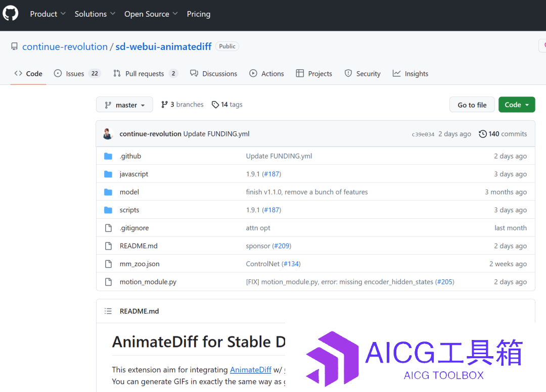Screen dimensions: 546x392
Task: Click the '3 months ago' timestamp in model row
Action: click(x=506, y=192)
